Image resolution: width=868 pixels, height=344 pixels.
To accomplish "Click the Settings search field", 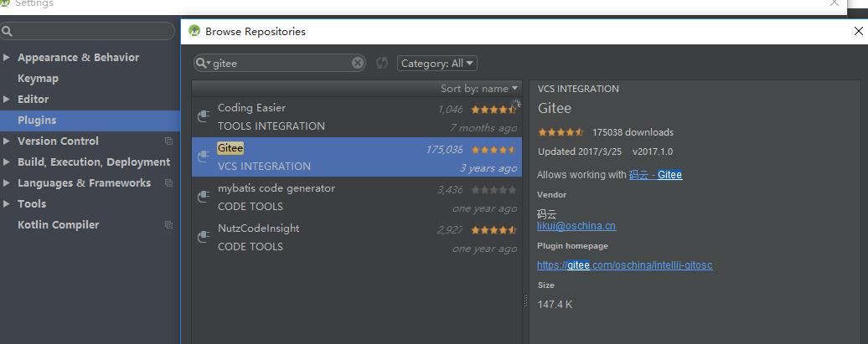I will tap(87, 31).
